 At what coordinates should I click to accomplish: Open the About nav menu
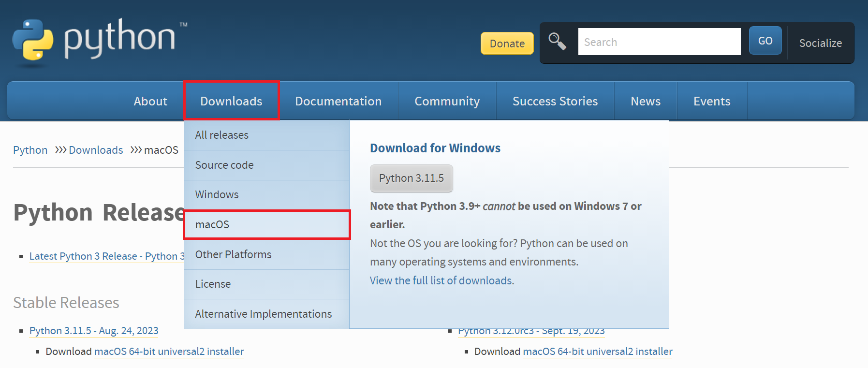150,101
